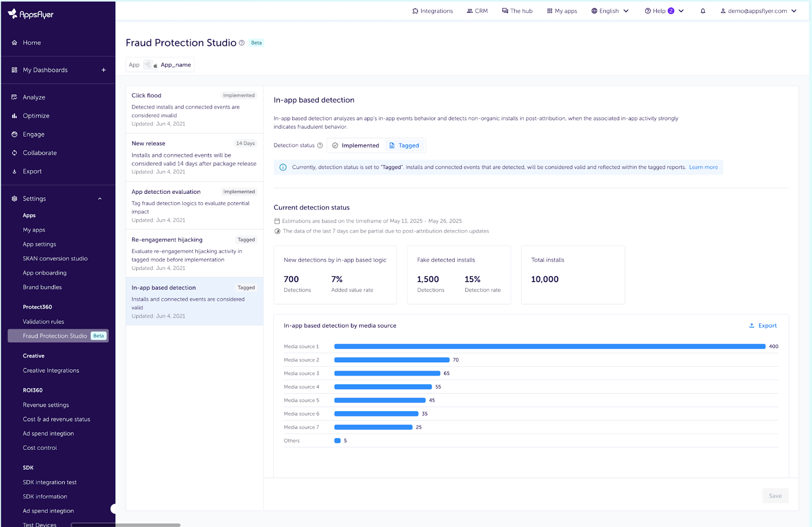Click the Settings gear icon
Viewport: 812px width, 527px height.
point(14,199)
